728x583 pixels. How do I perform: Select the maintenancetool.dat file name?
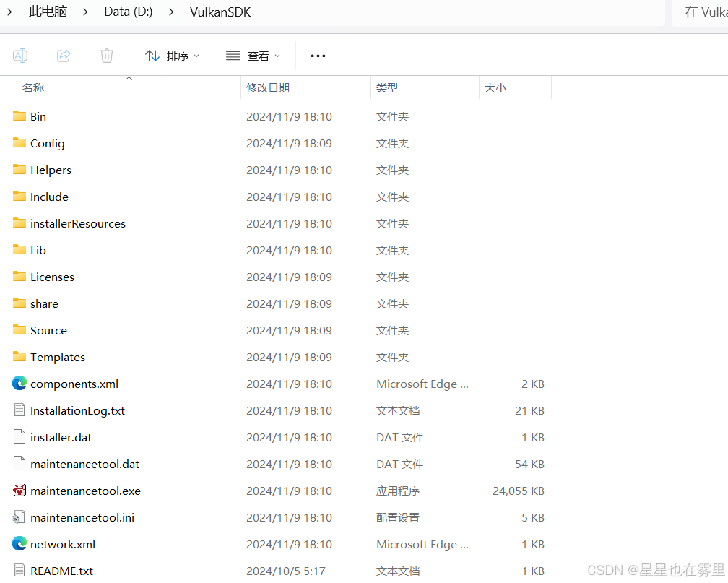point(85,464)
